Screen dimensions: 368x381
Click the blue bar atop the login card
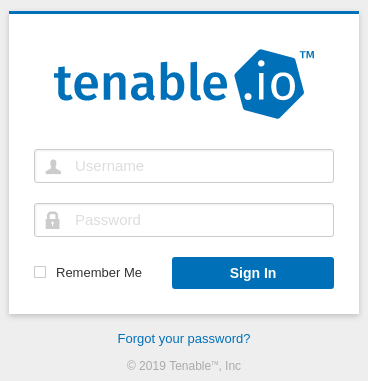[x=184, y=12]
